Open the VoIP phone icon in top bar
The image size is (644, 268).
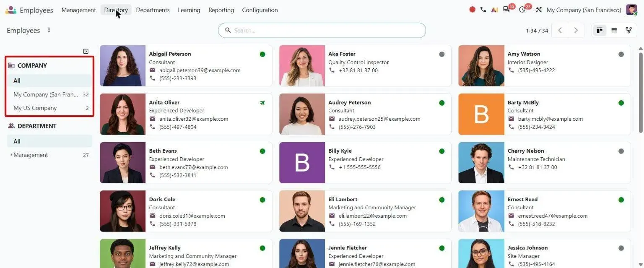483,10
